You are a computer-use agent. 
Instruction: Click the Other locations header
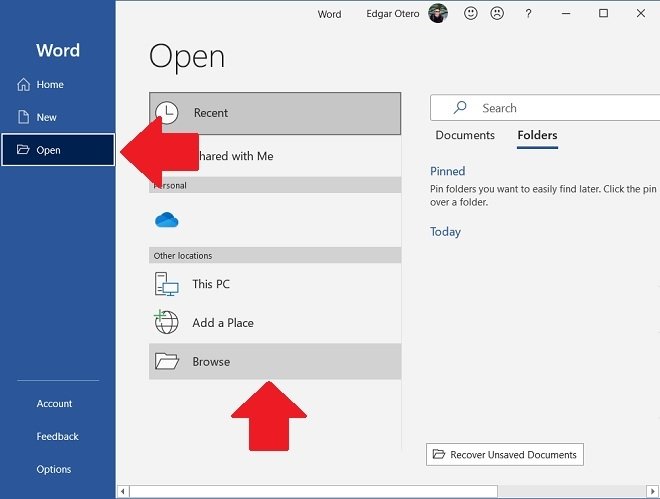[x=275, y=255]
